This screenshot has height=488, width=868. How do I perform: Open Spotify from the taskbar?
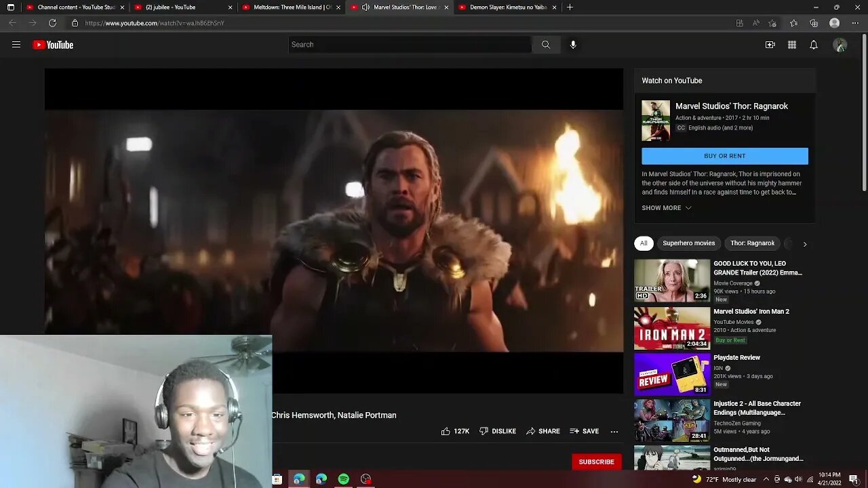[344, 479]
